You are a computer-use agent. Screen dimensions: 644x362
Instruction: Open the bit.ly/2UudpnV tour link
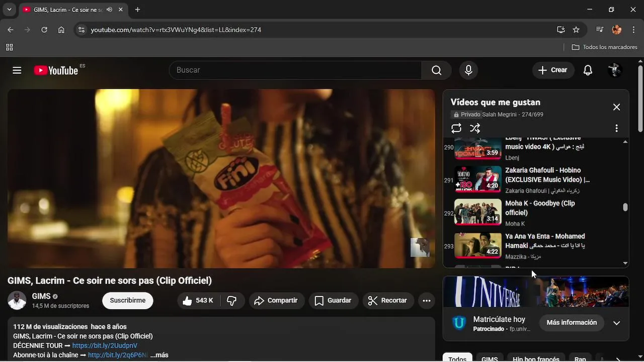(105, 346)
